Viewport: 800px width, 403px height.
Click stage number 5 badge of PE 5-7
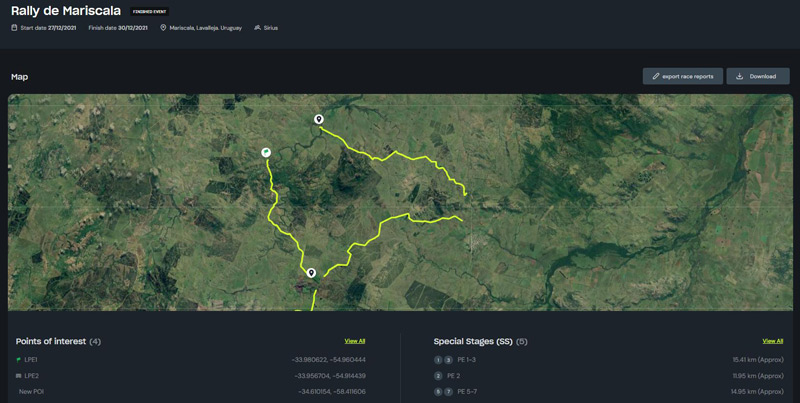tap(438, 392)
